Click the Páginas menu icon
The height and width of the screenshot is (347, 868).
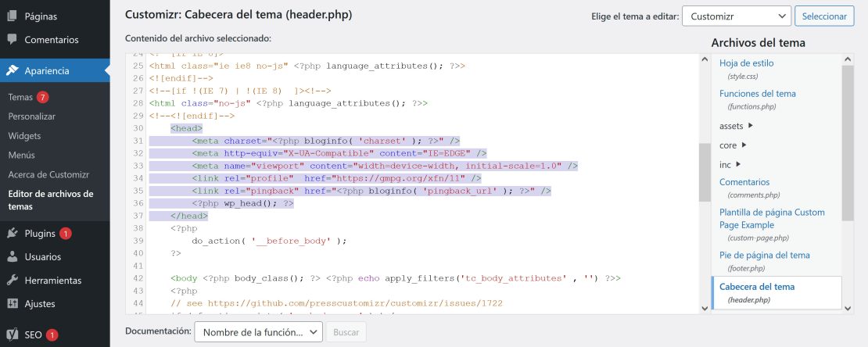tap(13, 16)
